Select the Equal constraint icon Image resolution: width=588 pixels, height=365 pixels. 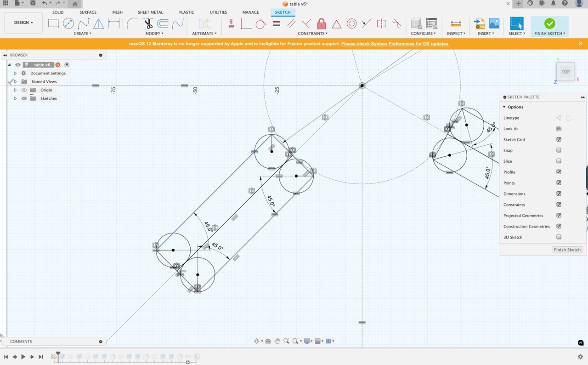point(276,23)
